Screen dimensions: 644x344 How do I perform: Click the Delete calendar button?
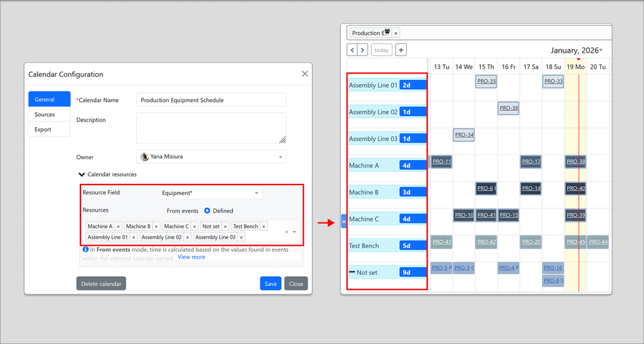[x=101, y=283]
